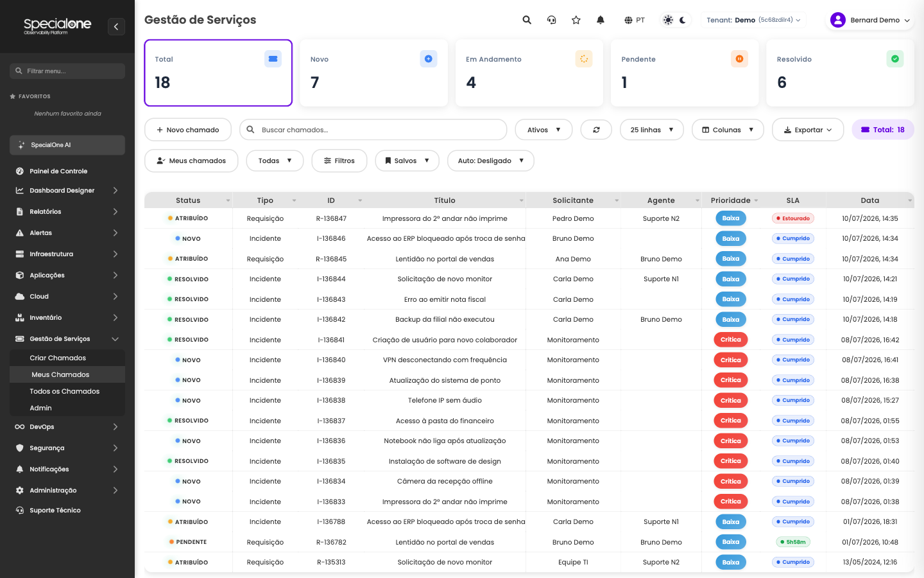Screen dimensions: 924x578
Task: Click the Estourado SLA badge for R-136847
Action: click(x=793, y=218)
